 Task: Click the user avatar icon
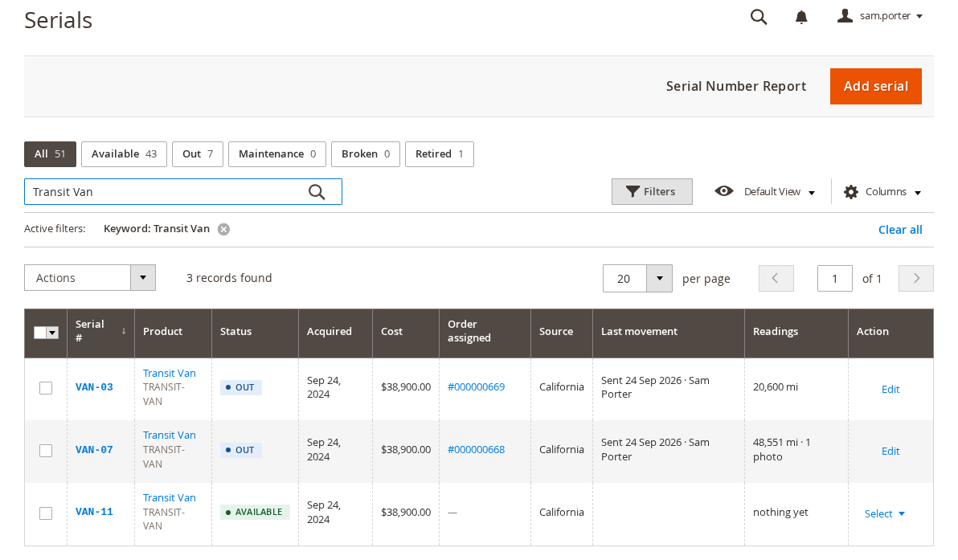pyautogui.click(x=845, y=16)
